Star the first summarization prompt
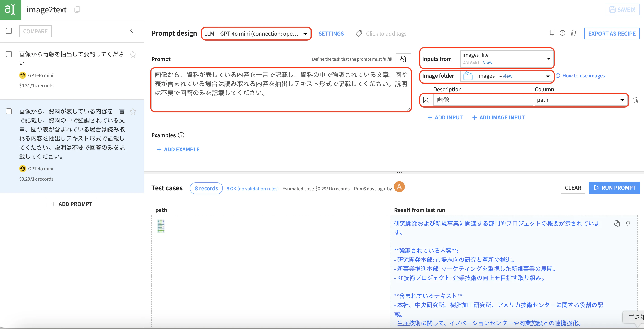The height and width of the screenshot is (329, 644). (x=133, y=54)
